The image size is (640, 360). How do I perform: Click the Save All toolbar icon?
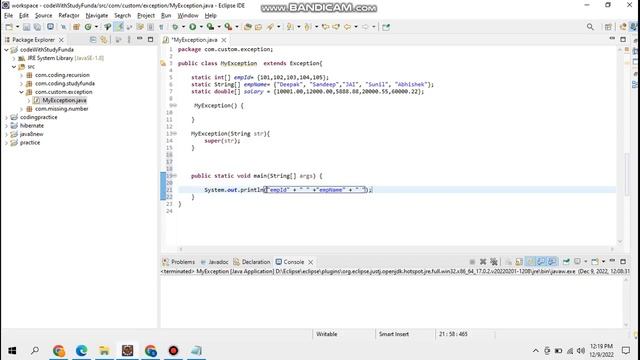coord(37,27)
